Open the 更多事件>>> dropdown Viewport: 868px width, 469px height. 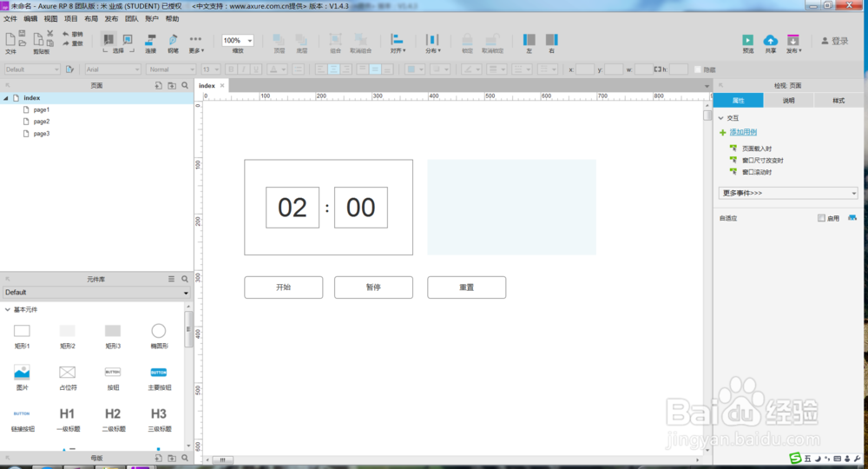788,193
